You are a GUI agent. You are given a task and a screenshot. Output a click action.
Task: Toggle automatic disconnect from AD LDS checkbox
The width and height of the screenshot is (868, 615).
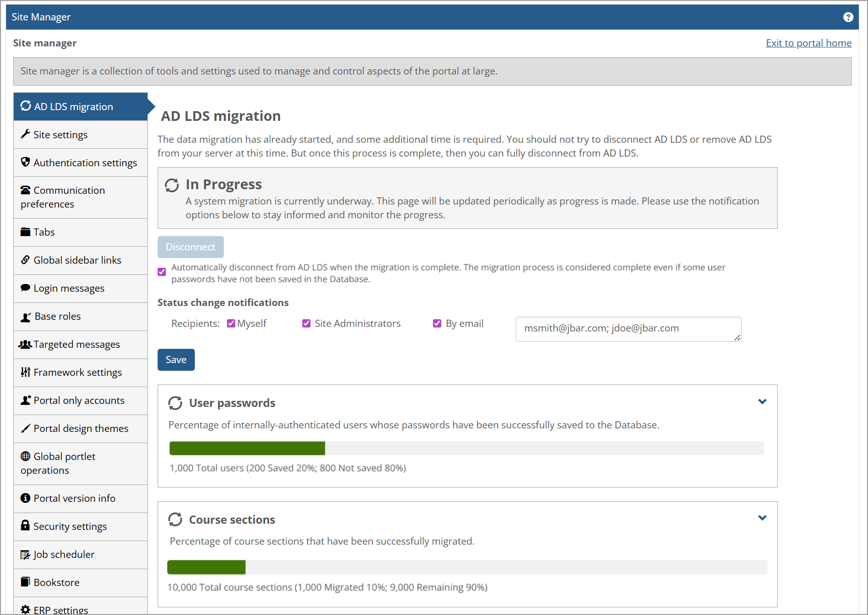162,272
